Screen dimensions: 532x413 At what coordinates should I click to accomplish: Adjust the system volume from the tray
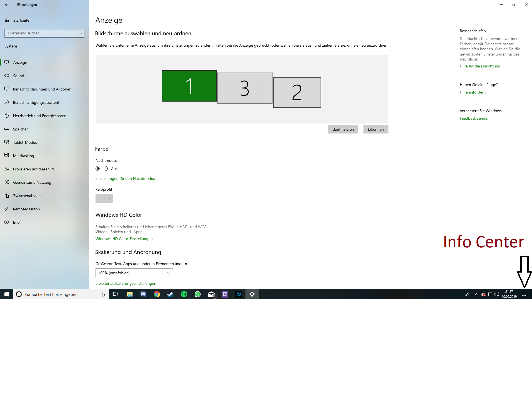497,294
